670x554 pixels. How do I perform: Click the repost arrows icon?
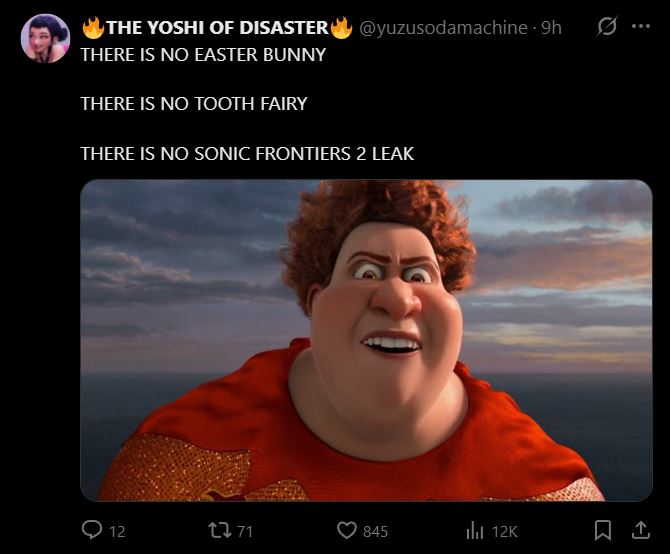220,531
